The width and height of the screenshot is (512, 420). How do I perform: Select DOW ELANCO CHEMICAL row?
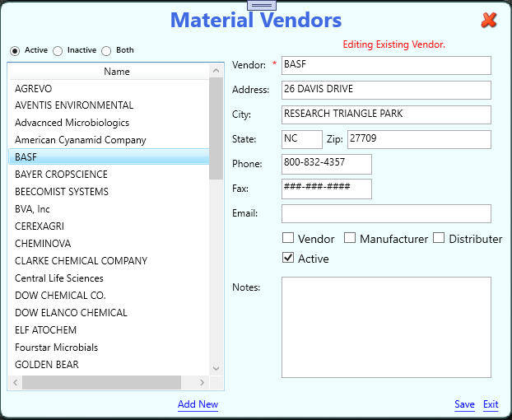pos(109,313)
